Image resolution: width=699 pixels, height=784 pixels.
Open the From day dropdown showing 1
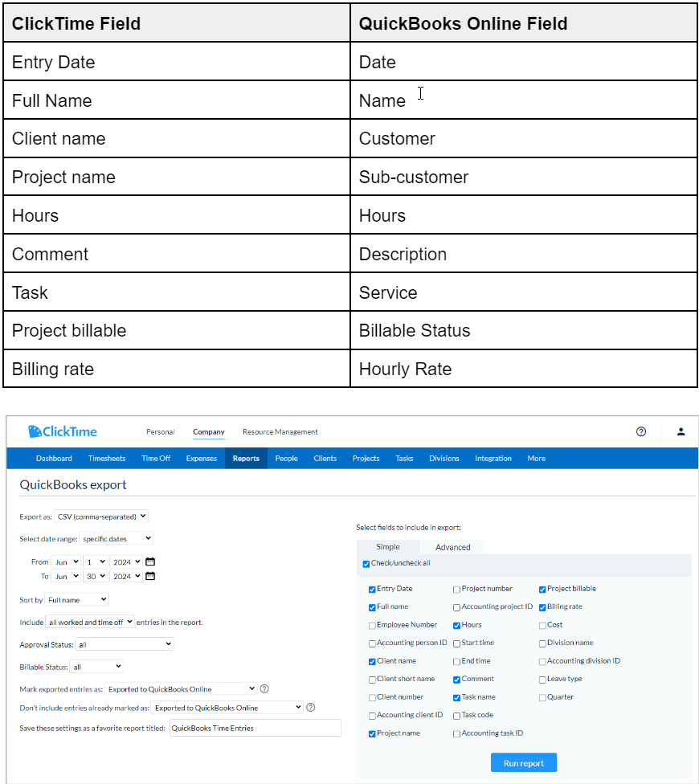tap(95, 561)
